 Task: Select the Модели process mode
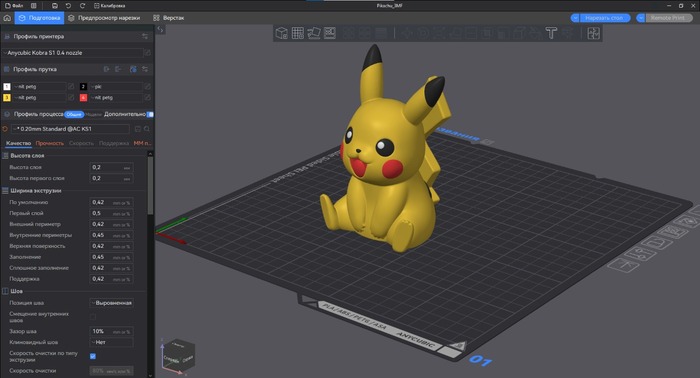(x=93, y=114)
